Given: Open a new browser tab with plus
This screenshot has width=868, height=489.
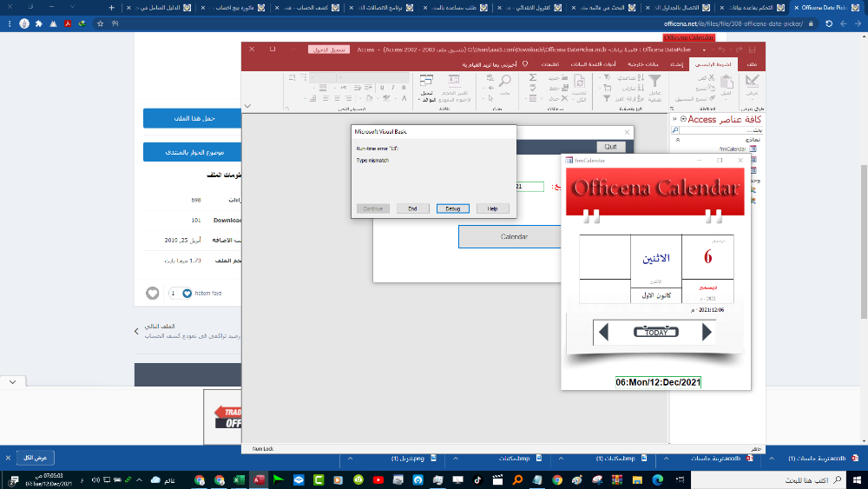Looking at the screenshot, I should [112, 8].
